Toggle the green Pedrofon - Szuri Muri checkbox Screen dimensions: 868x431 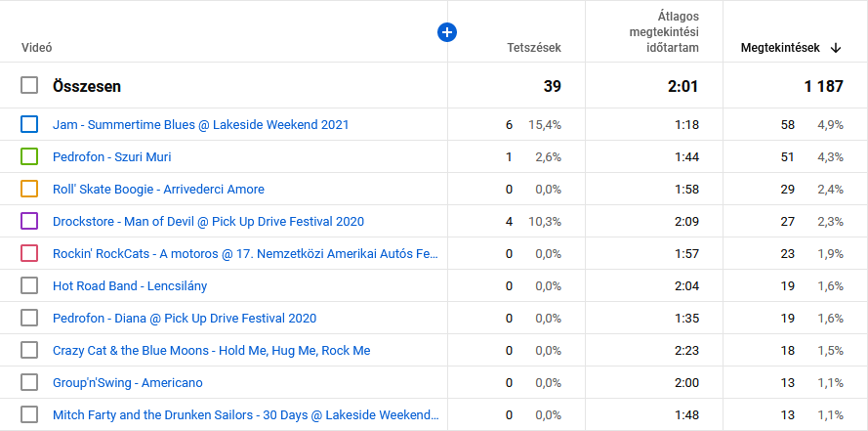click(29, 156)
